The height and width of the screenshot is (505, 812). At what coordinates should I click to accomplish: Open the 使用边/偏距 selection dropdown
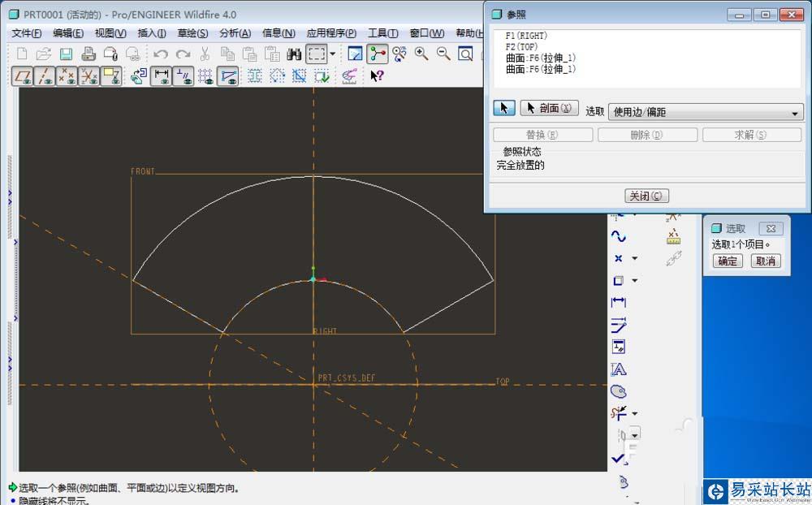coord(705,112)
